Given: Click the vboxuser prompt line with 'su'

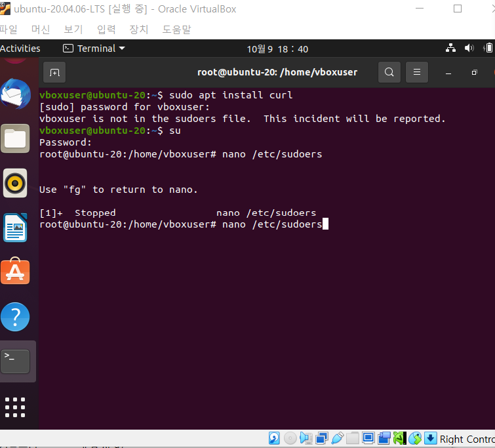Looking at the screenshot, I should click(x=110, y=131).
